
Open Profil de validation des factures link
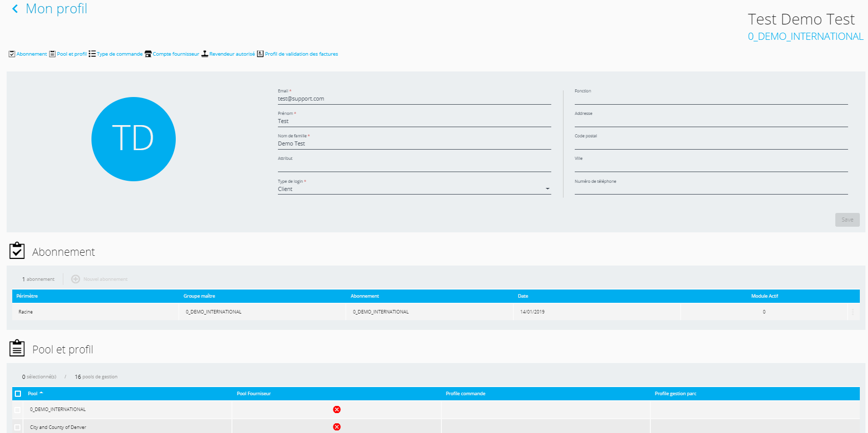301,54
